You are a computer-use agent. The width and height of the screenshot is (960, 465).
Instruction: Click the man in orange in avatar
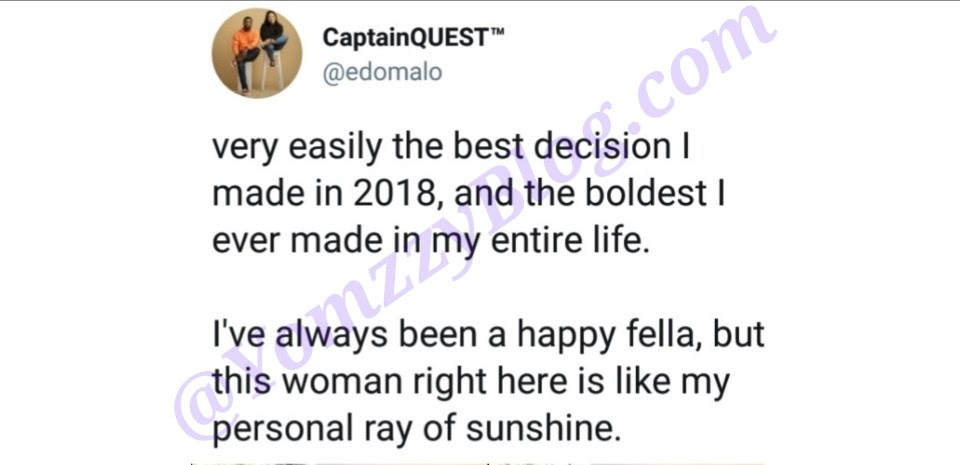[246, 56]
